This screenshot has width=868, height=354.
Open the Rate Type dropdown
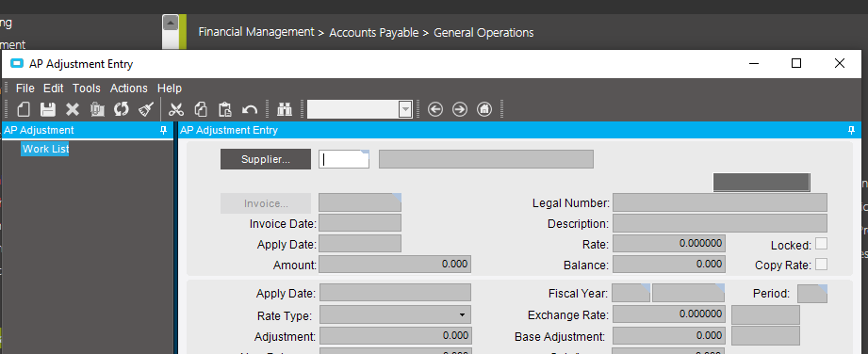(462, 314)
